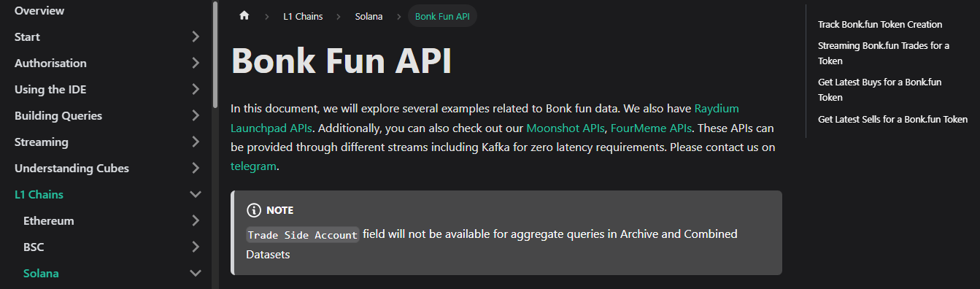980x289 pixels.
Task: Follow the Raydium Launchpad APIs link
Action: tap(485, 118)
